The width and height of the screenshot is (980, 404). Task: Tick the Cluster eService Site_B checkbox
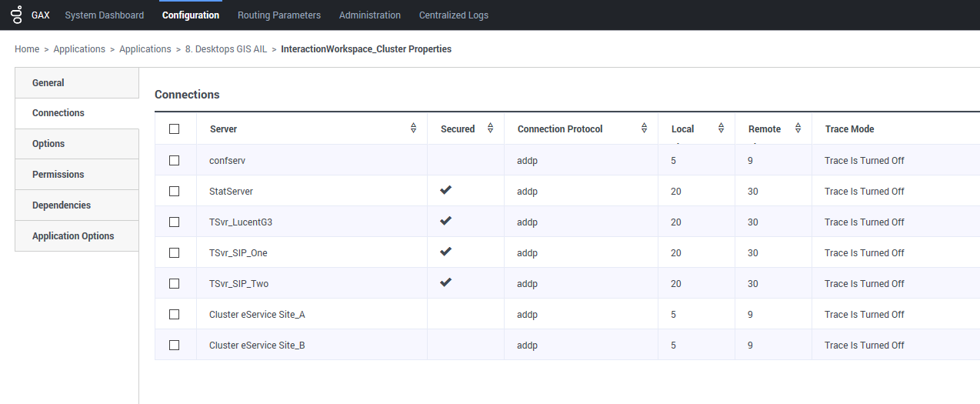pos(174,345)
